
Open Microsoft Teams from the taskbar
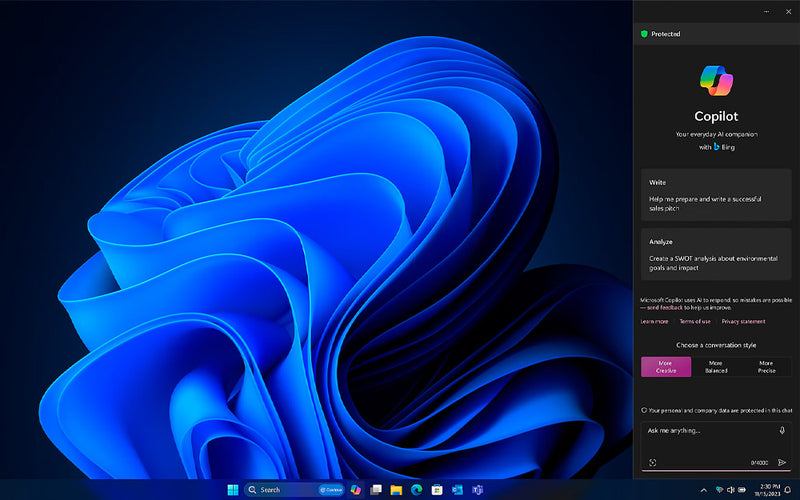(477, 489)
